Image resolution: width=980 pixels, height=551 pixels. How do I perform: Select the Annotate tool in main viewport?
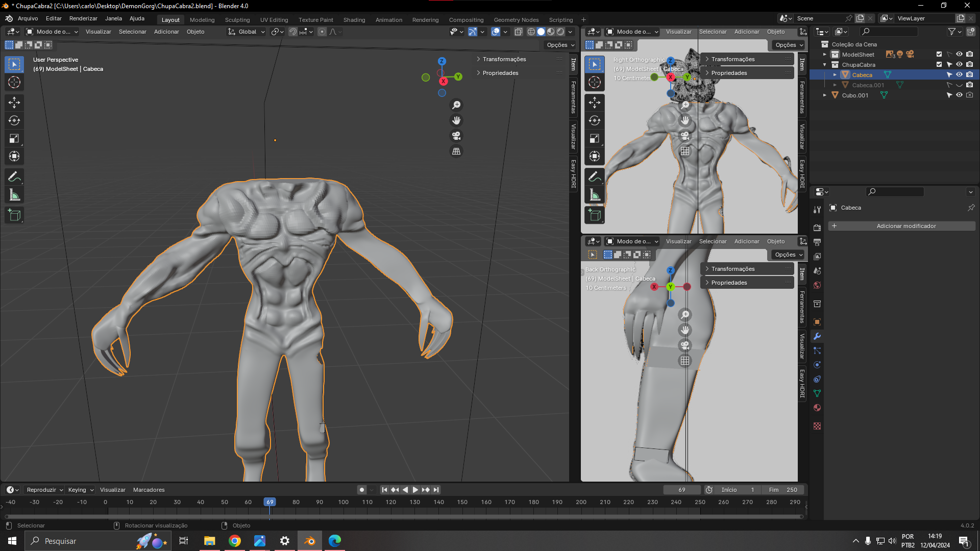pyautogui.click(x=14, y=177)
